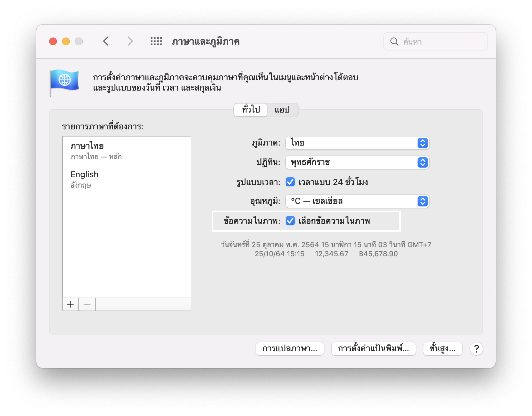Show all preferences grid icon
This screenshot has height=416, width=532.
(x=156, y=41)
